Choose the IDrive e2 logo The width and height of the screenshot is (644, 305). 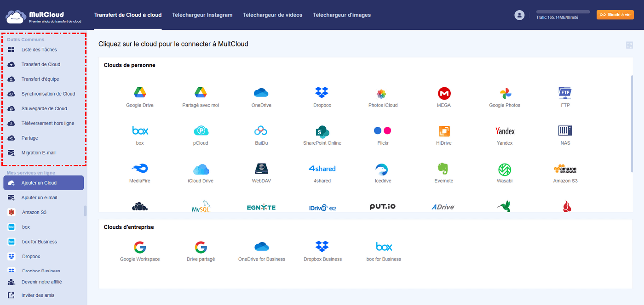(x=322, y=208)
